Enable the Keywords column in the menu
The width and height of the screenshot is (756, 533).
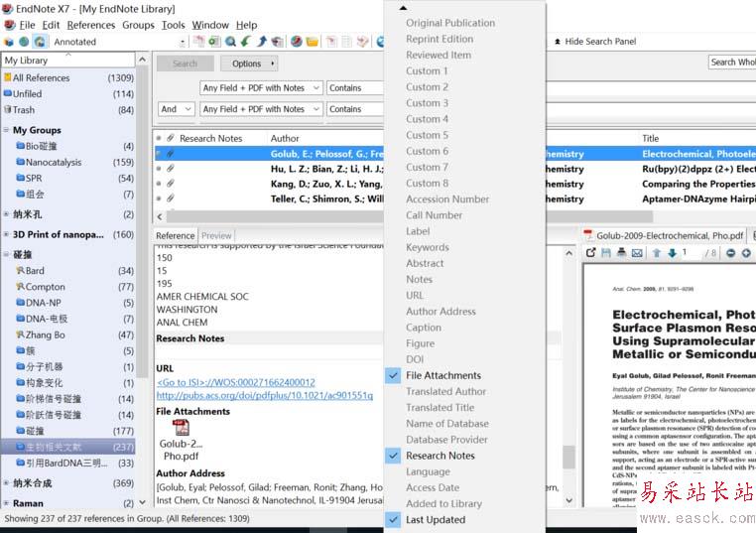[428, 247]
